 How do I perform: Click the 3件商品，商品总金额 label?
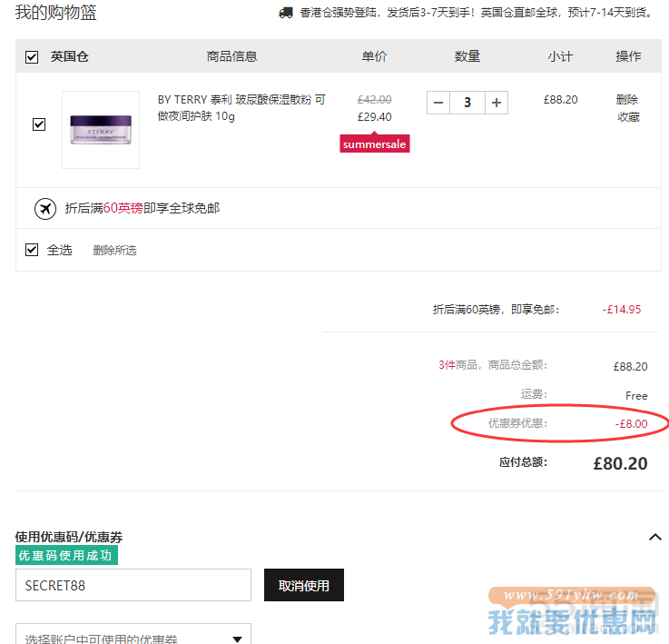[x=493, y=365]
